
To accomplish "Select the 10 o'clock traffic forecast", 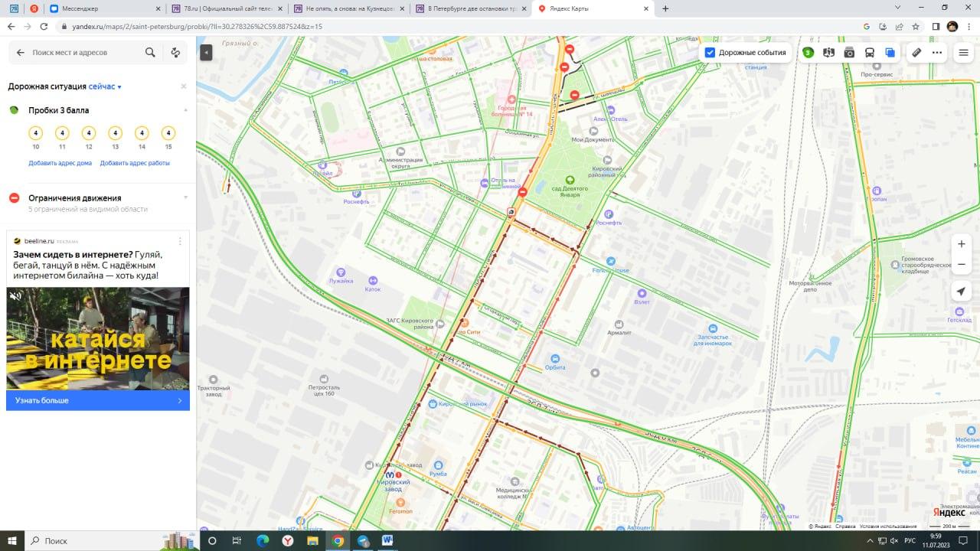I will 36,133.
